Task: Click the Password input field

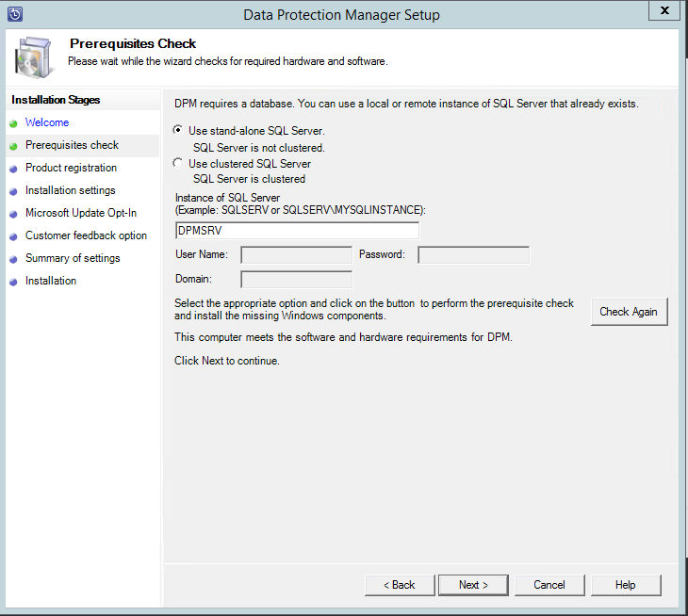Action: tap(474, 255)
